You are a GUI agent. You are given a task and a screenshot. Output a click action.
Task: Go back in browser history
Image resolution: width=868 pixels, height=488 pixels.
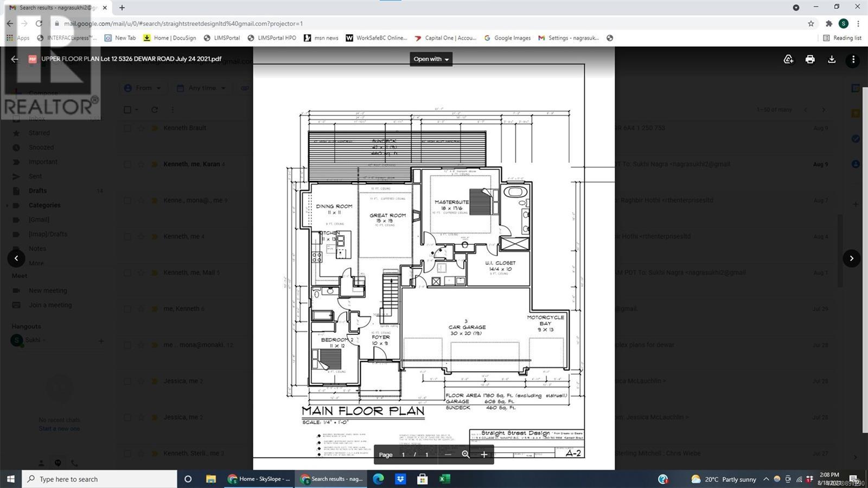coord(10,23)
